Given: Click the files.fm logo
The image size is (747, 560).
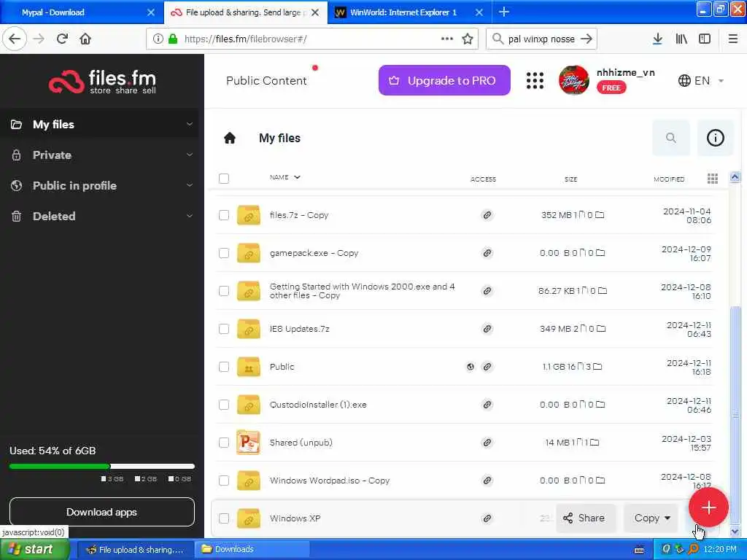Looking at the screenshot, I should point(102,82).
